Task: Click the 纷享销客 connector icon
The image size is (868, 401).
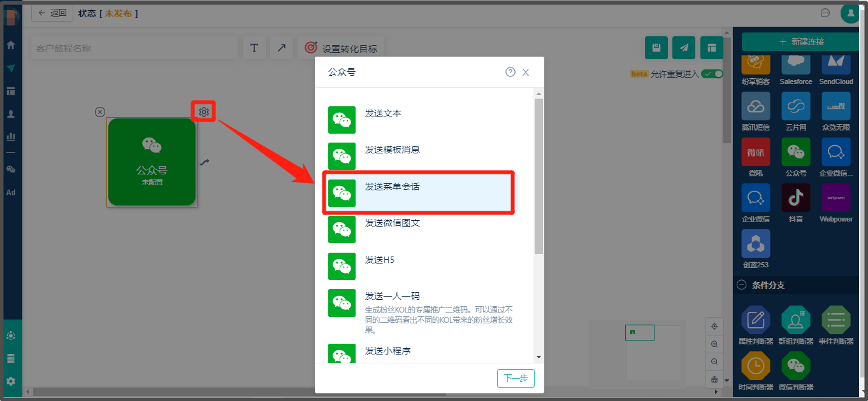Action: [756, 64]
